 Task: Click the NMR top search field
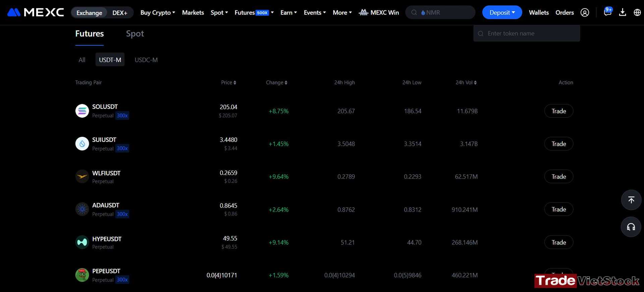pyautogui.click(x=440, y=12)
